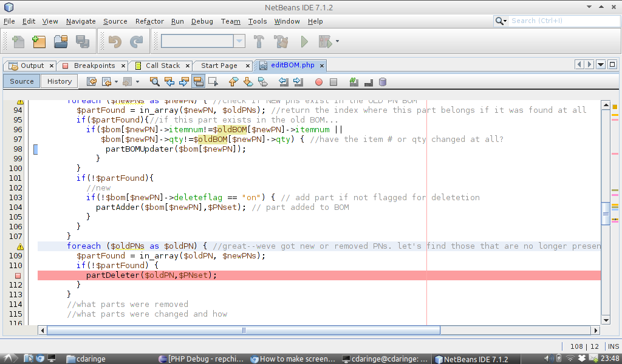The width and height of the screenshot is (622, 364).
Task: Click the vertical scrollbar thumb in editor
Action: (606, 214)
